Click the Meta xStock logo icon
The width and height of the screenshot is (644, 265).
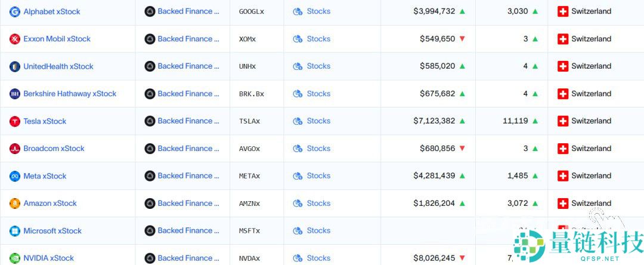click(x=15, y=176)
